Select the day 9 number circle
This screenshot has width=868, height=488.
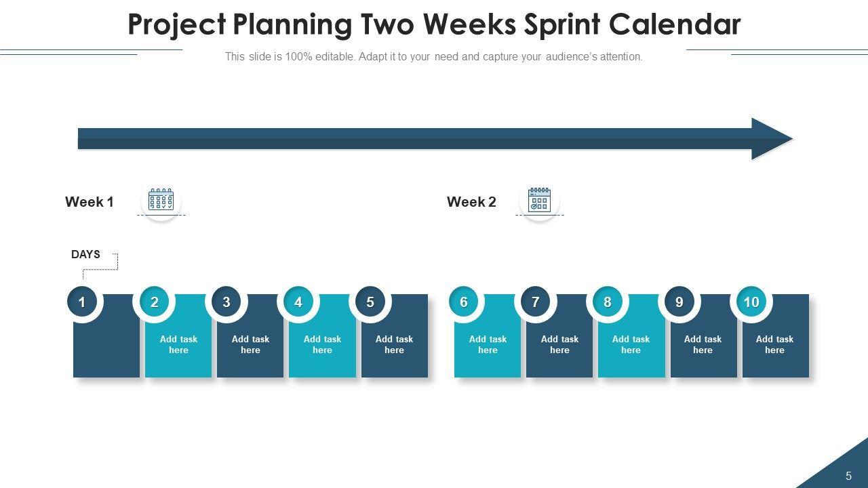679,302
